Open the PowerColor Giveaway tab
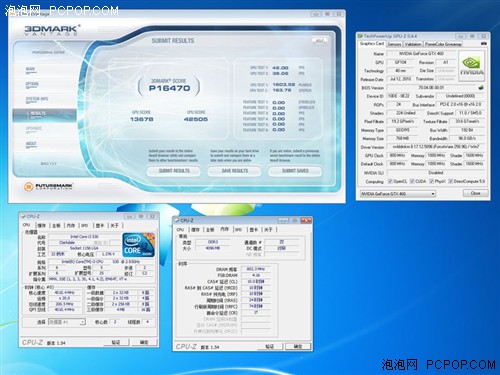 [x=443, y=44]
